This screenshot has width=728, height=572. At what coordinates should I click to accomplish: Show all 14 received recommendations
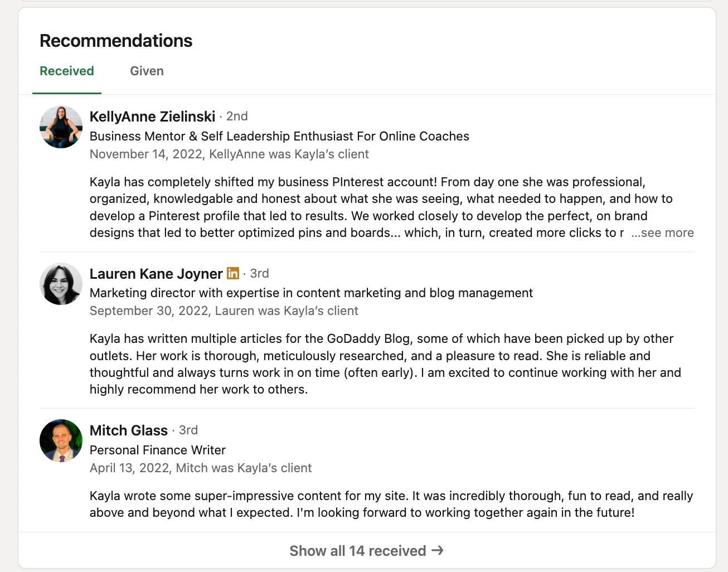[357, 551]
